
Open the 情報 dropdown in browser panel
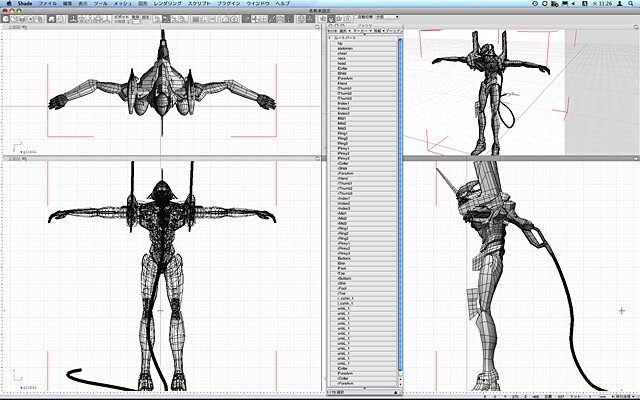(378, 31)
